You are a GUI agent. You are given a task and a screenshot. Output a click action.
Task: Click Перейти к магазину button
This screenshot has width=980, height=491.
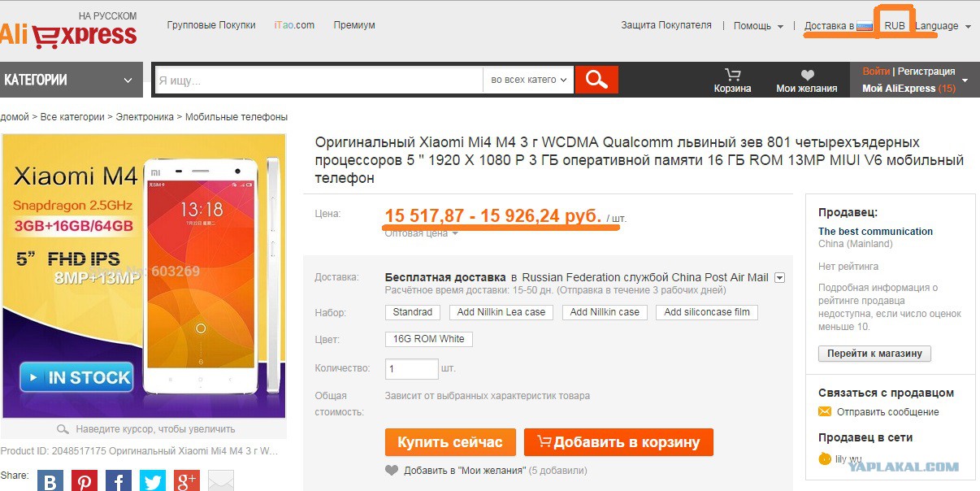click(874, 354)
